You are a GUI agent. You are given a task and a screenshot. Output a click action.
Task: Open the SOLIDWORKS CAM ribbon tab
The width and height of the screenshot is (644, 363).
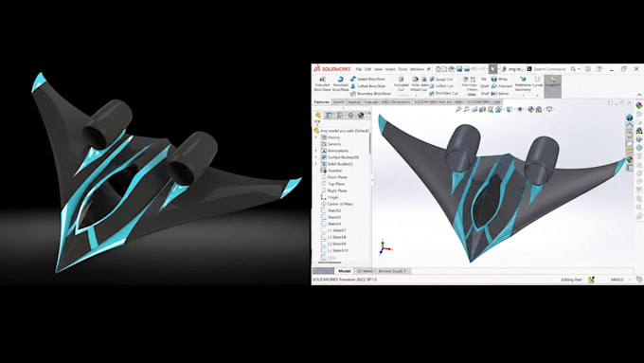pyautogui.click(x=484, y=102)
